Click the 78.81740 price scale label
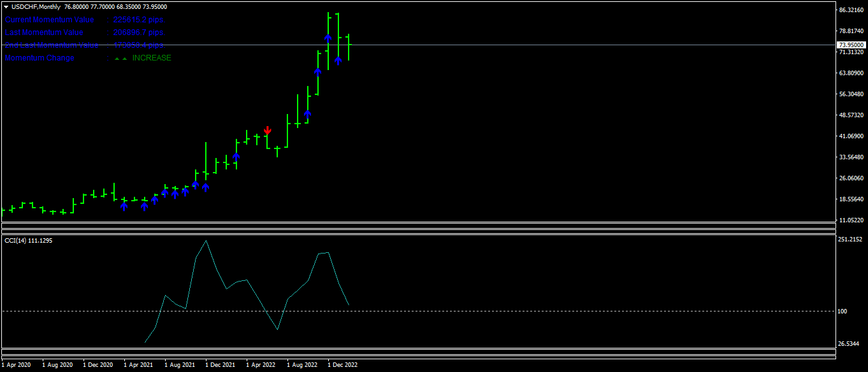Screen dimensions: 868x372 (x=851, y=31)
